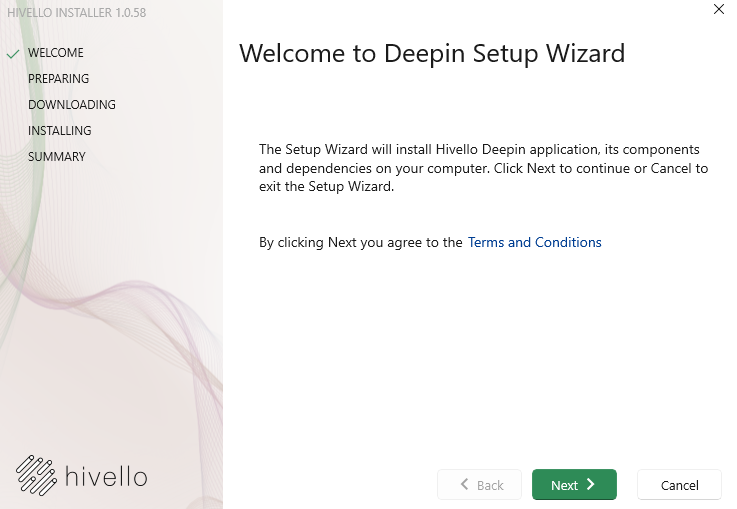The height and width of the screenshot is (509, 737).
Task: Click the Hivello logo
Action: click(x=82, y=476)
